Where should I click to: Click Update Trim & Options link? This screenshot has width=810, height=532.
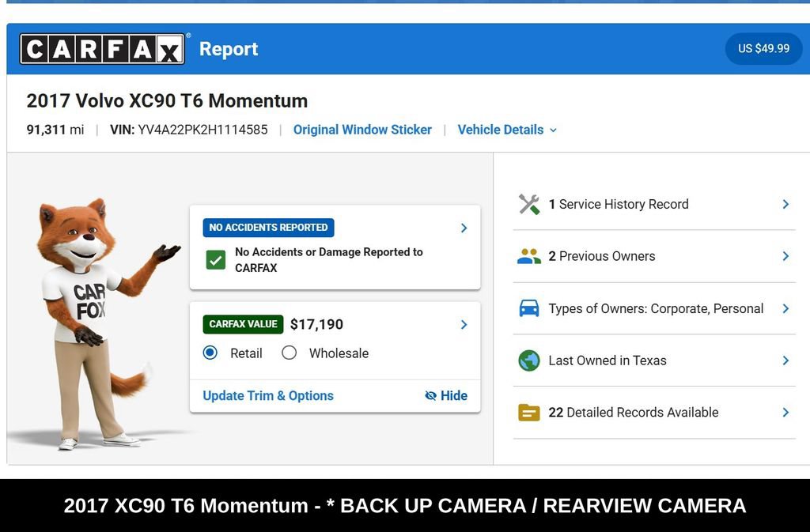[x=268, y=396]
